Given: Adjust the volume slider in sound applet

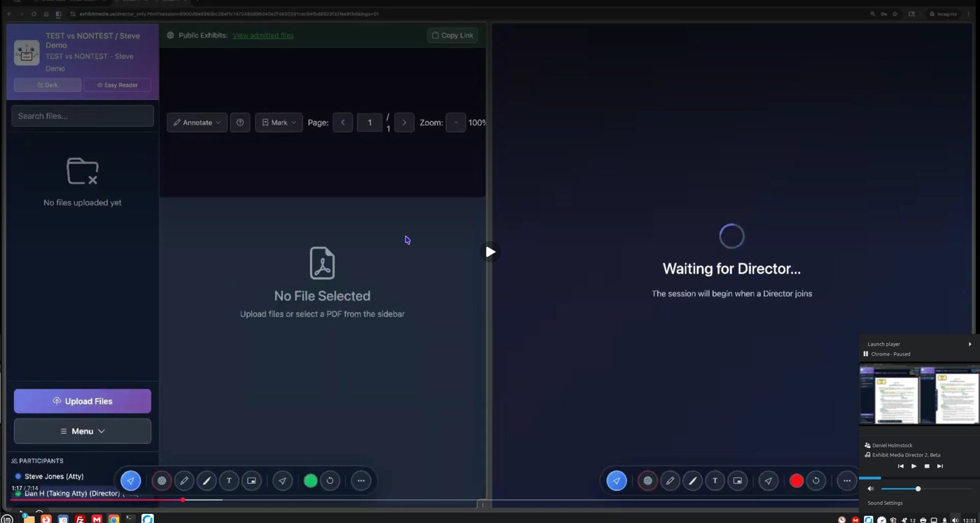Looking at the screenshot, I should (926, 489).
